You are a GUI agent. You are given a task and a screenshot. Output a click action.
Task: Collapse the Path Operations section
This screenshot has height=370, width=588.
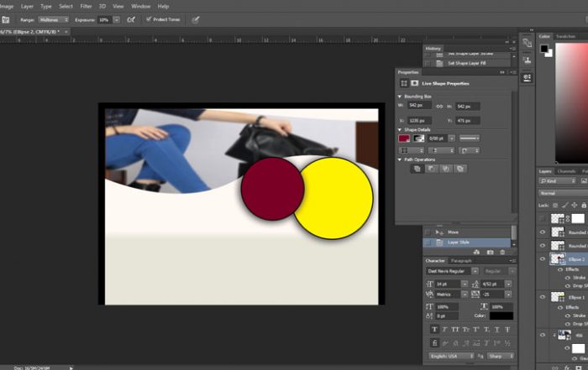point(400,160)
